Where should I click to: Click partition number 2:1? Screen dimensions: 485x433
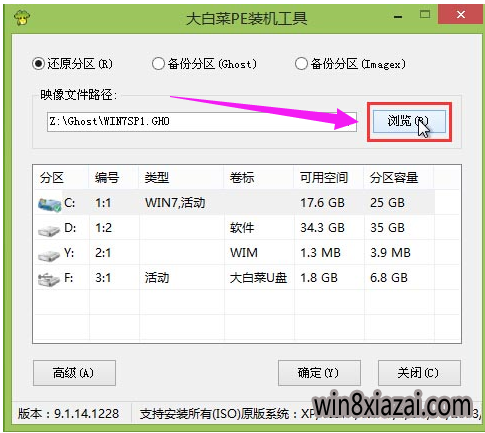(103, 253)
